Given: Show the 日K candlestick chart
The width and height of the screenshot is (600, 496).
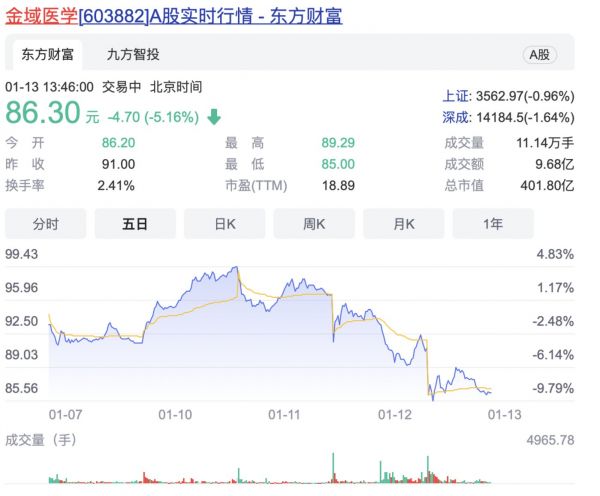Looking at the screenshot, I should pyautogui.click(x=224, y=224).
